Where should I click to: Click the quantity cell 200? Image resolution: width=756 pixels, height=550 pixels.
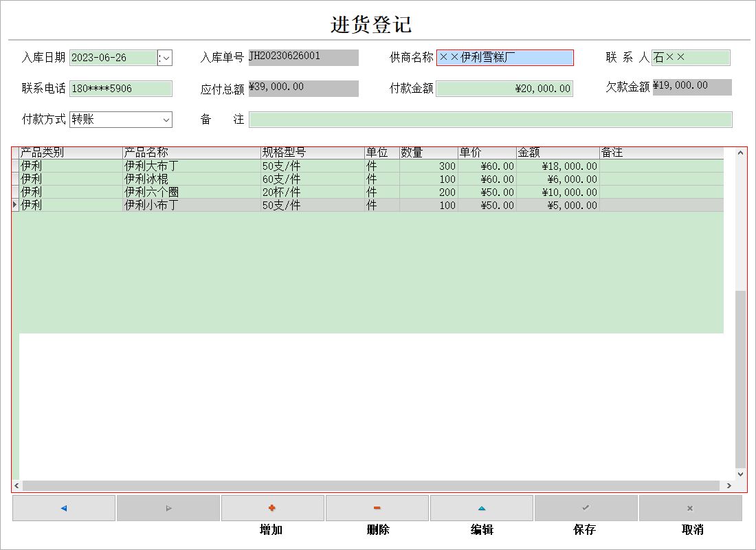429,192
